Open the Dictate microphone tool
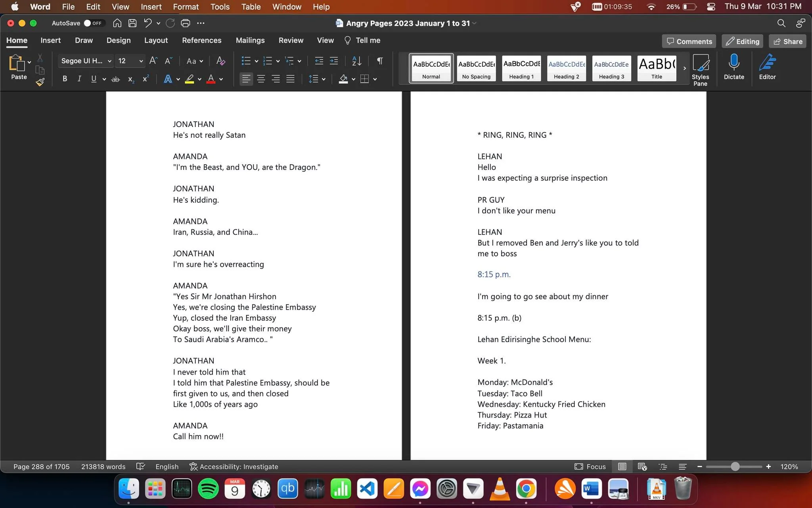 pyautogui.click(x=734, y=67)
